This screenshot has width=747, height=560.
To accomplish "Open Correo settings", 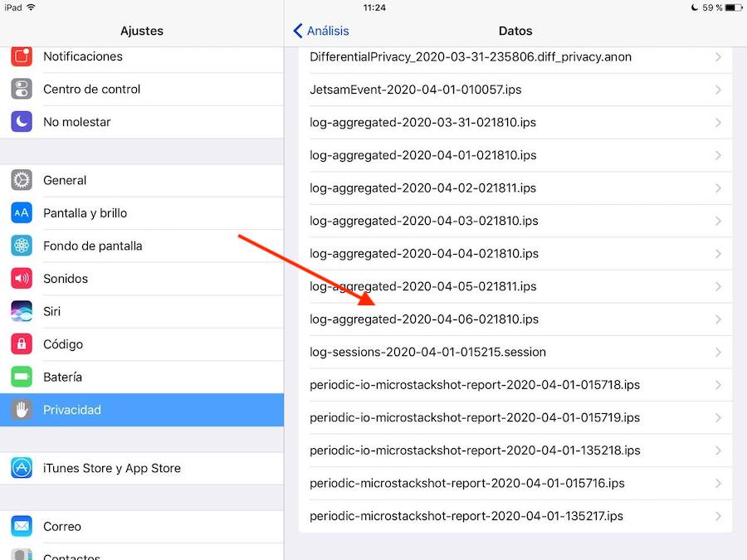I will [x=141, y=526].
